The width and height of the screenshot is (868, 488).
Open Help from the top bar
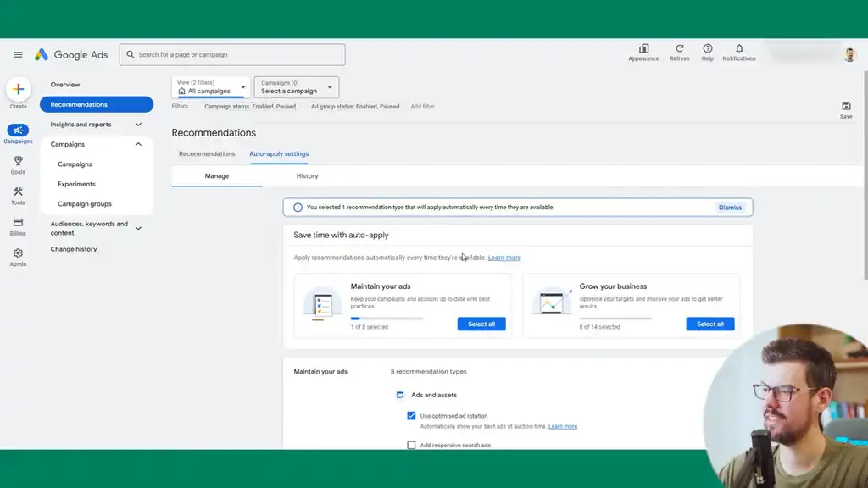[708, 50]
